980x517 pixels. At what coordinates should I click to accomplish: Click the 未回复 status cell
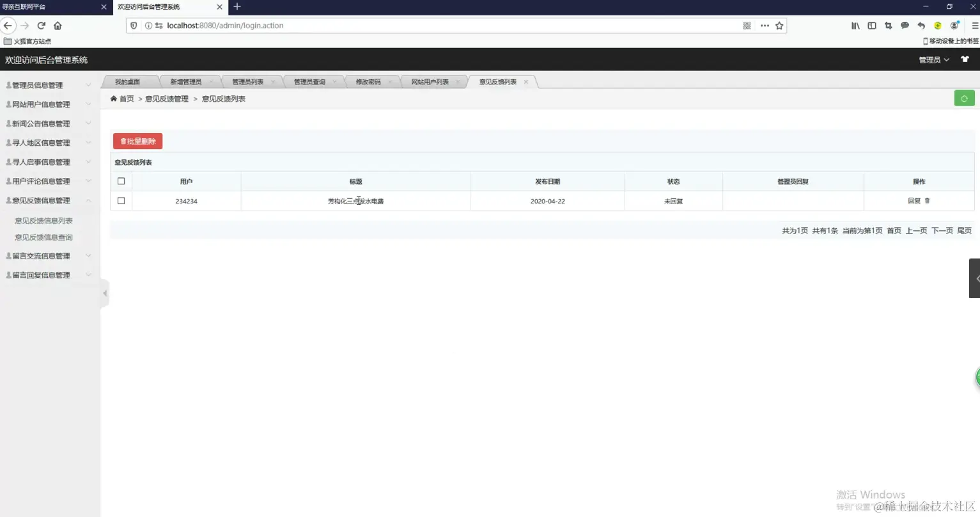click(x=674, y=201)
